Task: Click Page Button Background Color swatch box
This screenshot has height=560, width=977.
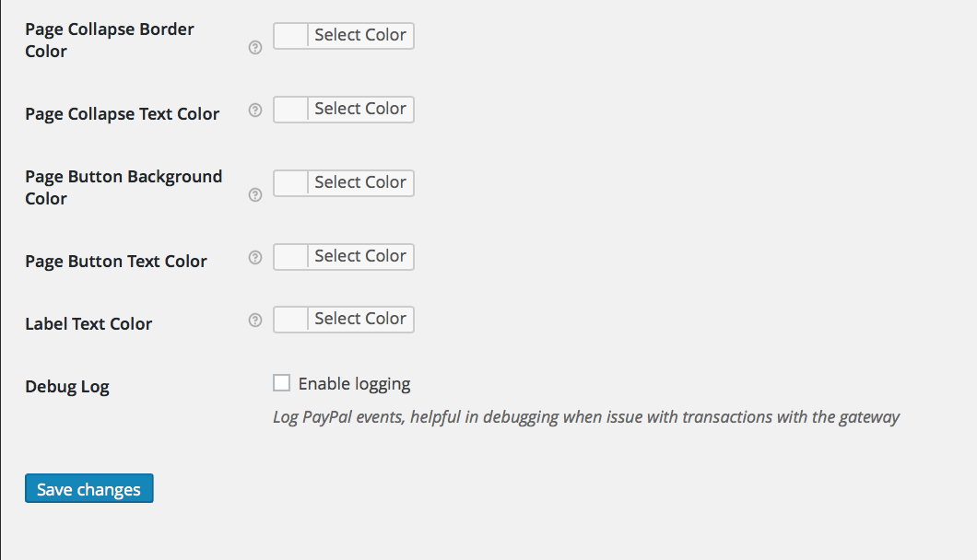Action: click(x=290, y=182)
